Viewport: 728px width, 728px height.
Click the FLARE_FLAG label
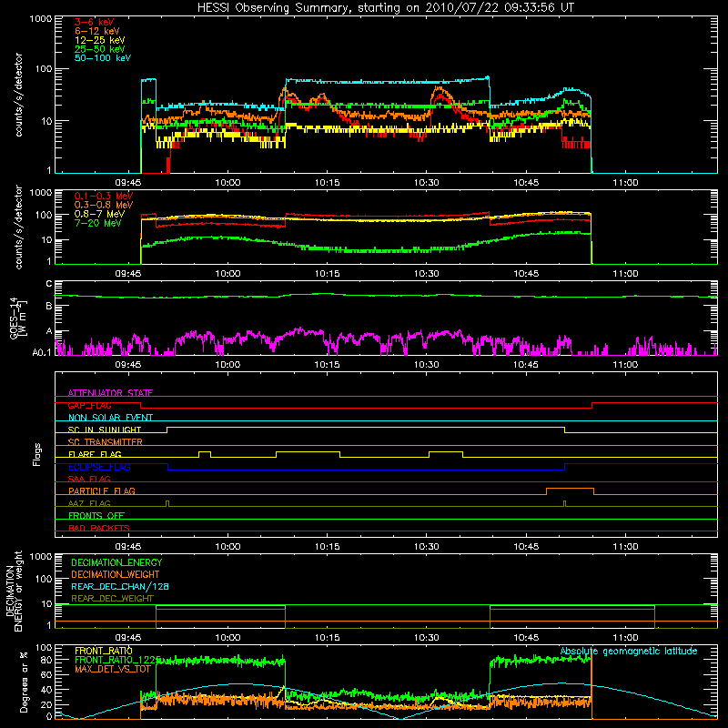[x=95, y=454]
